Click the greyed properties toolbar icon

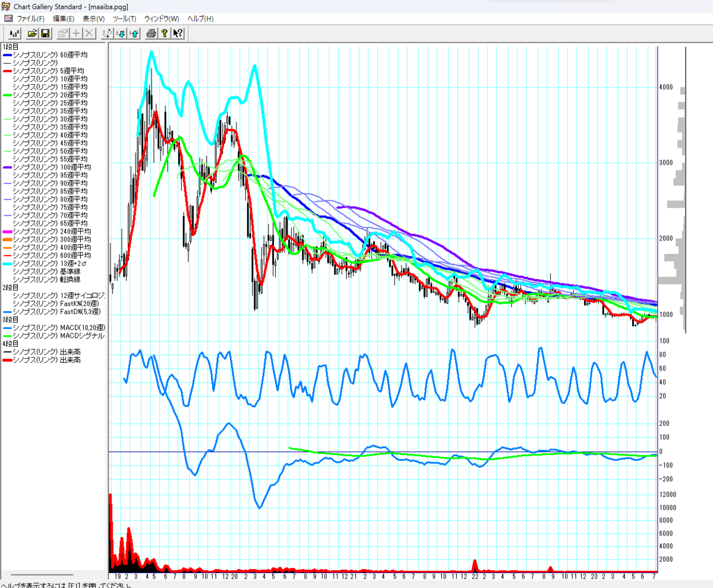[x=63, y=33]
